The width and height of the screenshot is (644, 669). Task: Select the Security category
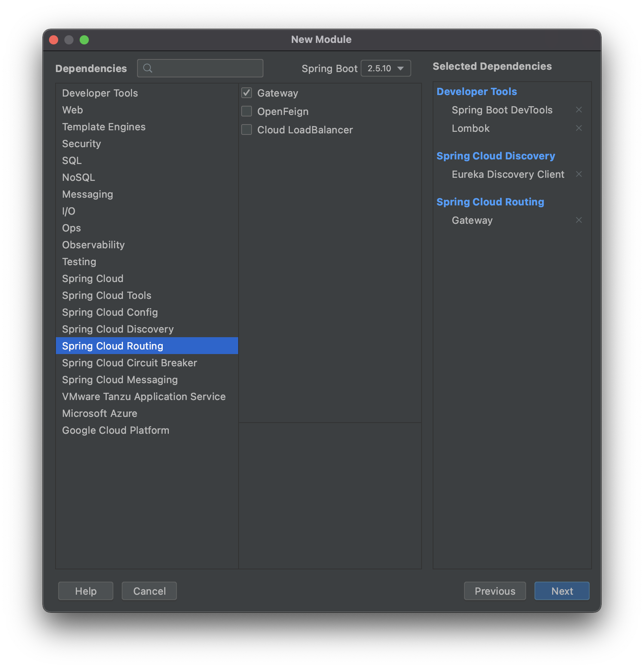point(147,144)
